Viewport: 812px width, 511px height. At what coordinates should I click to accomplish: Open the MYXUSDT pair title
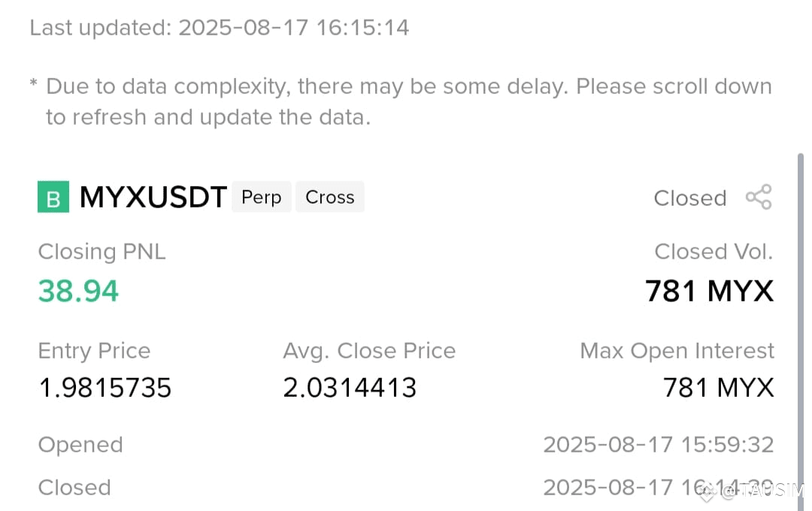tap(153, 197)
